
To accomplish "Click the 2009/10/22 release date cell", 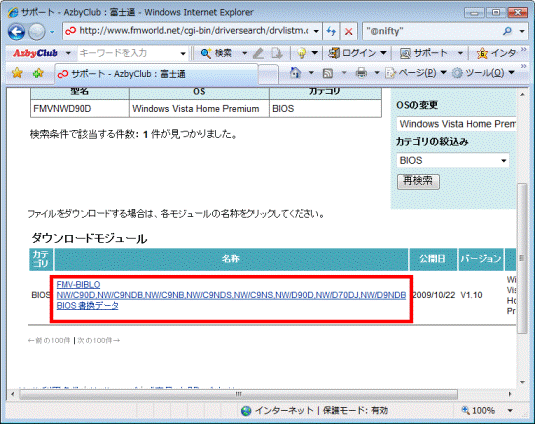I will pyautogui.click(x=434, y=295).
